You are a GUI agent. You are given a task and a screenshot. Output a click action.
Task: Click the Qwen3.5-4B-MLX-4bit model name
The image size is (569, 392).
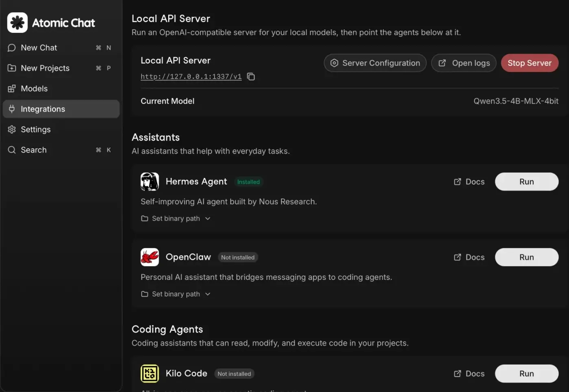click(x=516, y=101)
